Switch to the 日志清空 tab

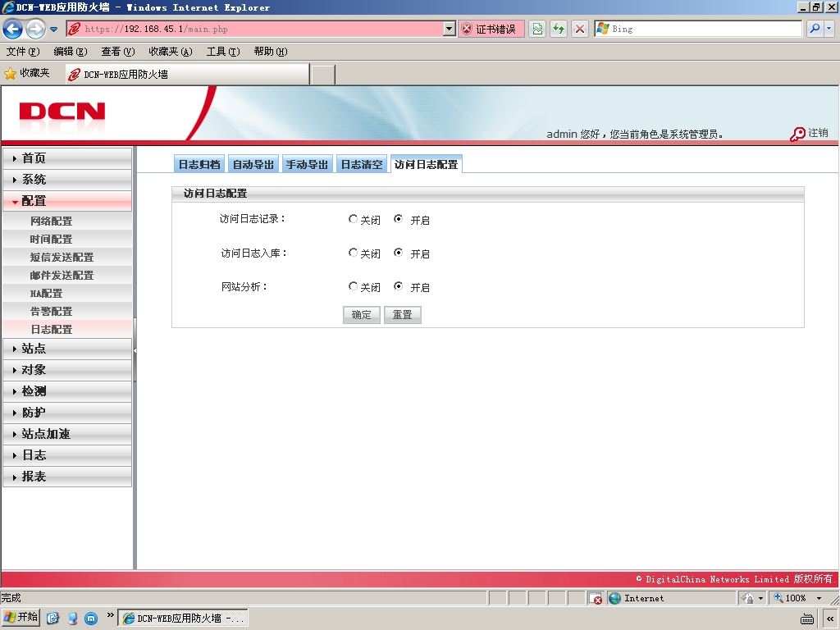362,164
